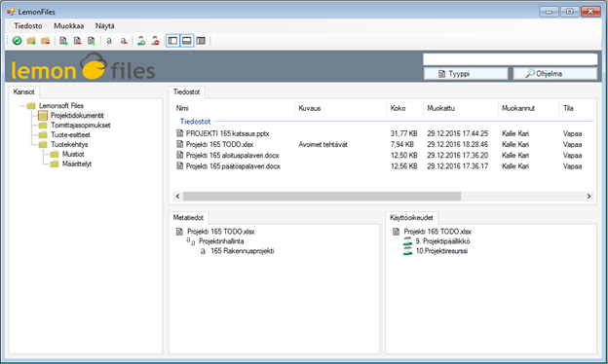This screenshot has width=608, height=364.
Task: Click the LemonFiles title bar application icon
Action: (11, 12)
